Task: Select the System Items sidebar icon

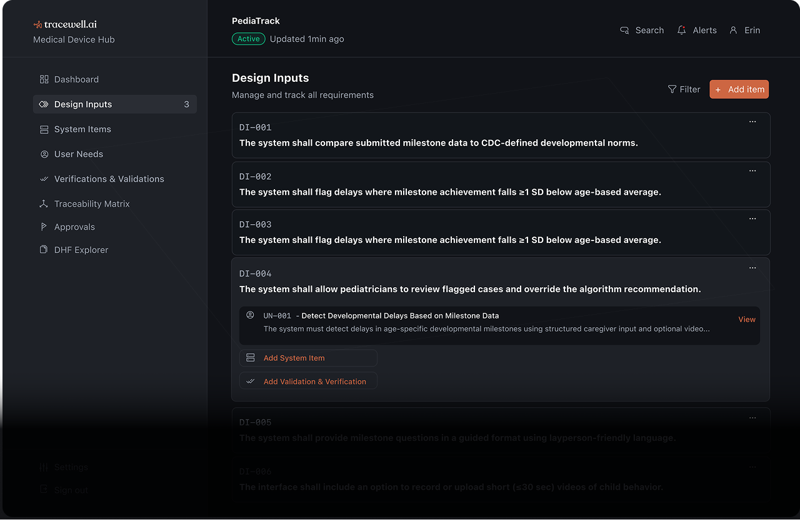Action: click(x=44, y=129)
